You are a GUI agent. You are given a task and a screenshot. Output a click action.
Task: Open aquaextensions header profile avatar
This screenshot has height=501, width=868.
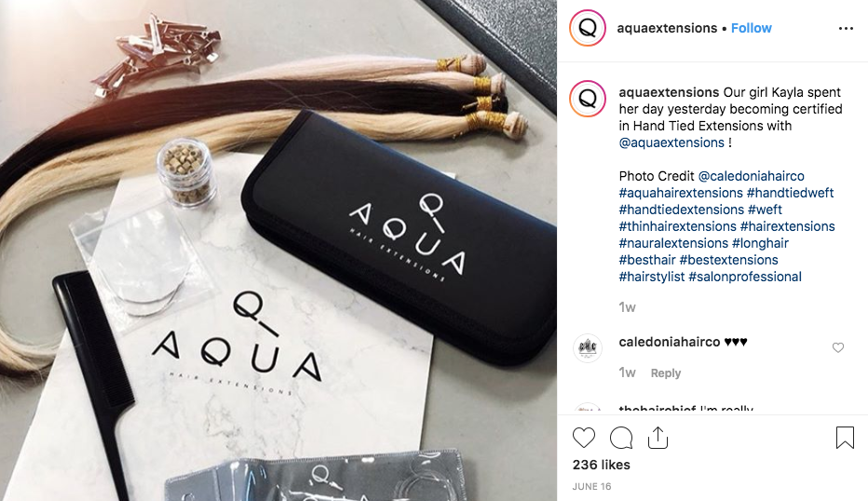click(x=588, y=28)
